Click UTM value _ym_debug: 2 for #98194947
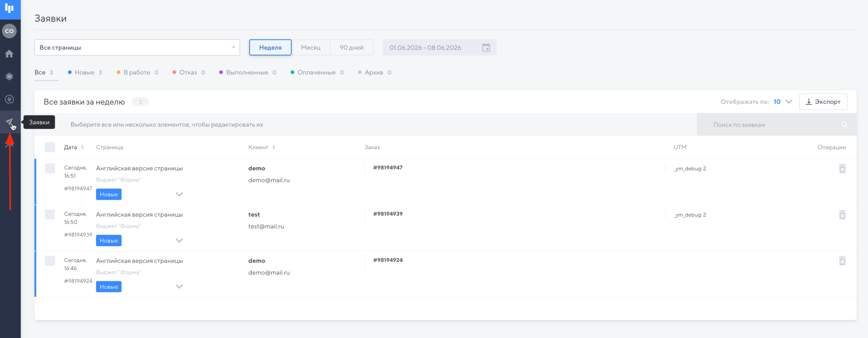 click(690, 169)
